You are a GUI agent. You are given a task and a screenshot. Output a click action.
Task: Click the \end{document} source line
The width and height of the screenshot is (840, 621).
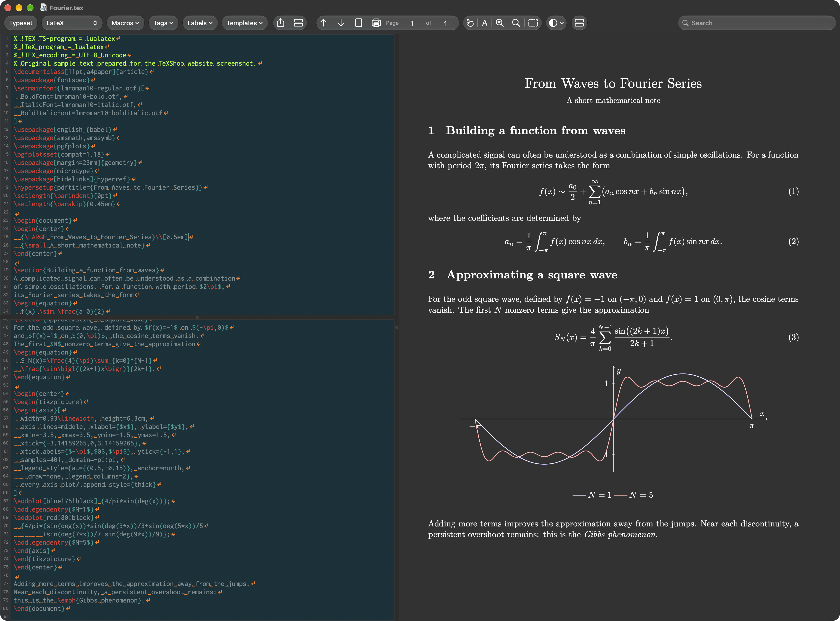[39, 609]
